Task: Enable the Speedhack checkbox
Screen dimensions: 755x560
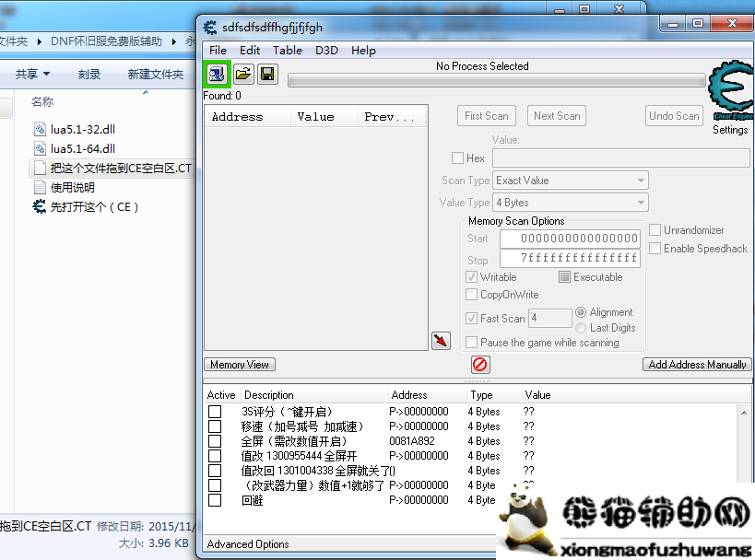Action: [655, 249]
